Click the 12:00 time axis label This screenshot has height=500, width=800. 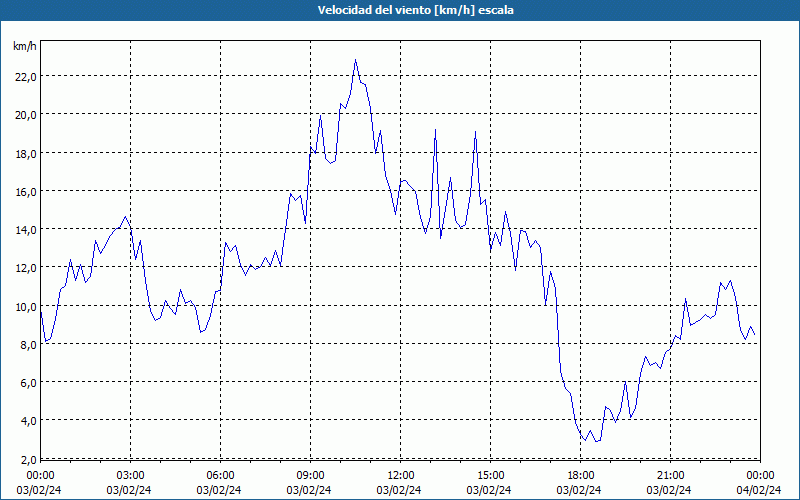point(401,476)
